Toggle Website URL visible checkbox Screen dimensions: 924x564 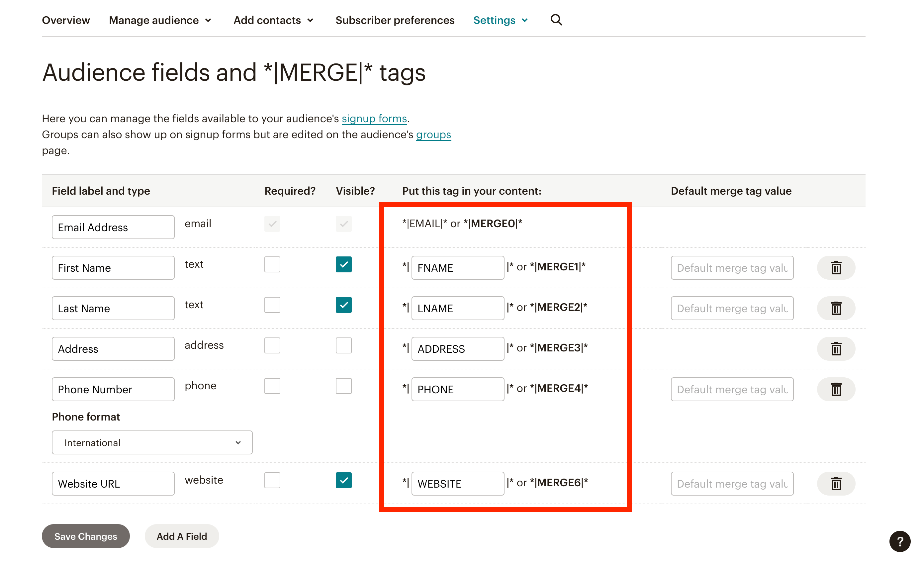point(343,480)
